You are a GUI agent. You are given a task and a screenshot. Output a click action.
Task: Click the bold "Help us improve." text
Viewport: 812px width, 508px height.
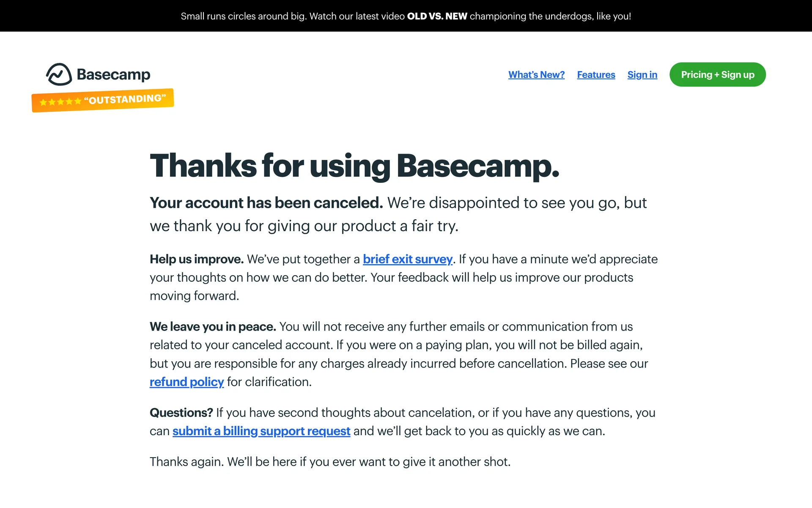tap(197, 259)
